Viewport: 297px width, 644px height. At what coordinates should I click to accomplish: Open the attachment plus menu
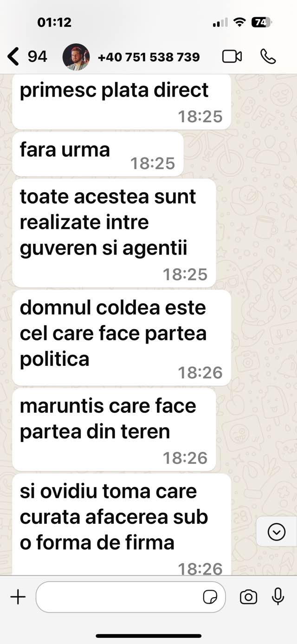point(18,597)
